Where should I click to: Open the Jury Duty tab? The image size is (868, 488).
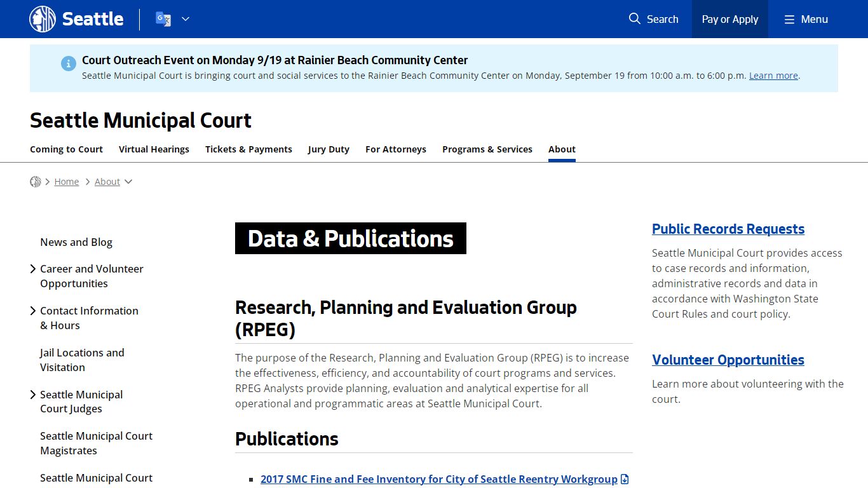[x=329, y=149]
